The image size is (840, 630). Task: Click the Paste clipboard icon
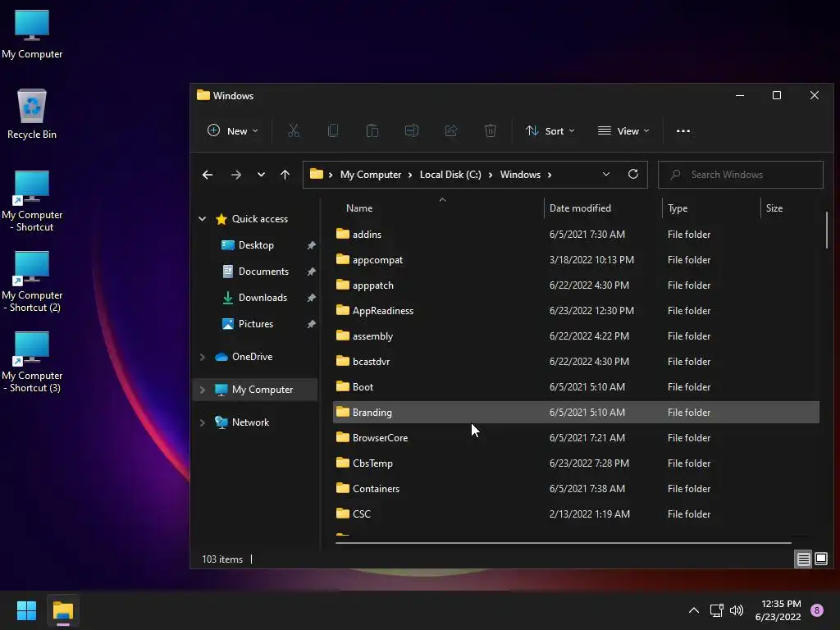click(x=372, y=130)
